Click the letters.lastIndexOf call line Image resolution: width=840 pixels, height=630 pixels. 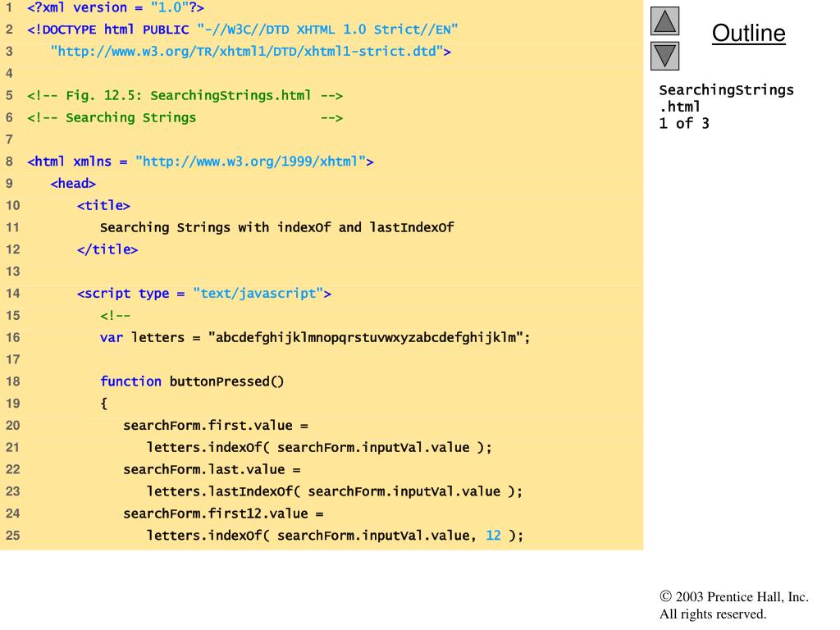[335, 491]
